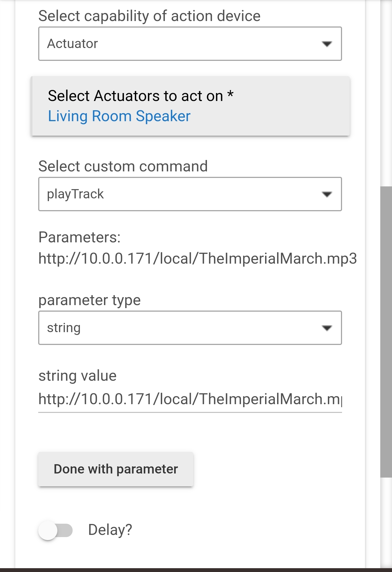Open the capability of action device dropdown
Image resolution: width=392 pixels, height=572 pixels.
[x=190, y=44]
